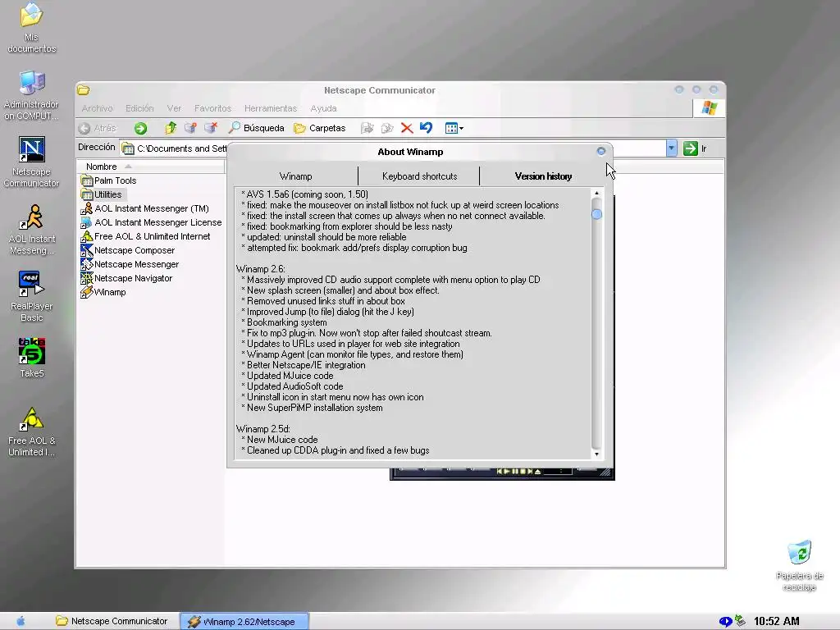The height and width of the screenshot is (630, 840).
Task: Open the Herramientas menu
Action: [271, 108]
